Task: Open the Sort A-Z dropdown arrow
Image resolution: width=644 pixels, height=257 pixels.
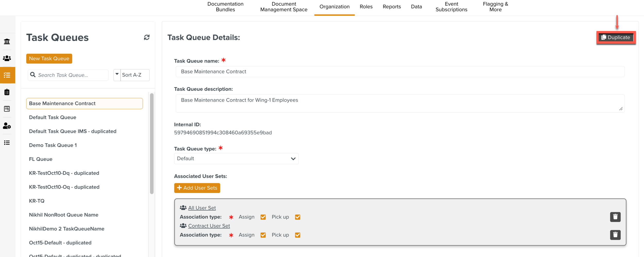Action: pos(117,75)
